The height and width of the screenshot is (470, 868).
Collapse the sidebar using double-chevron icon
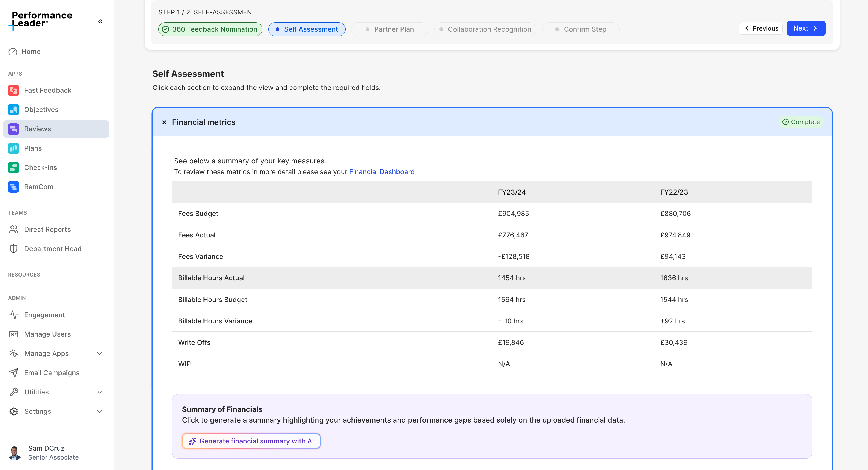click(x=100, y=21)
